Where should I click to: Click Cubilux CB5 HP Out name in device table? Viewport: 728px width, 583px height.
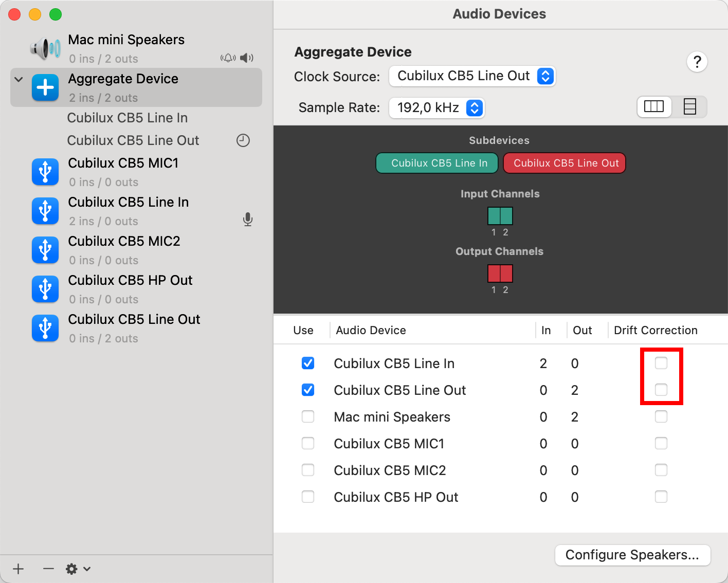pos(396,497)
